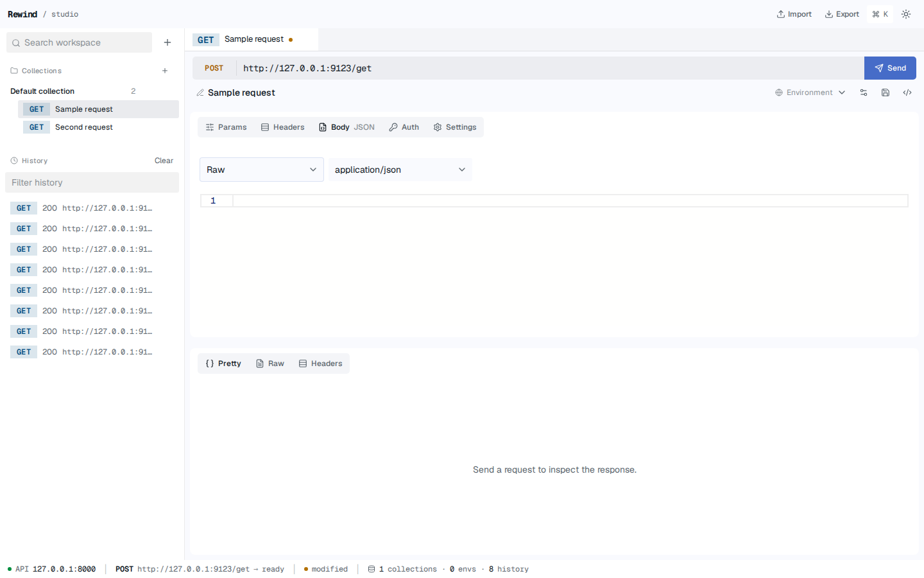
Task: Open the Raw body type dropdown
Action: pos(262,170)
